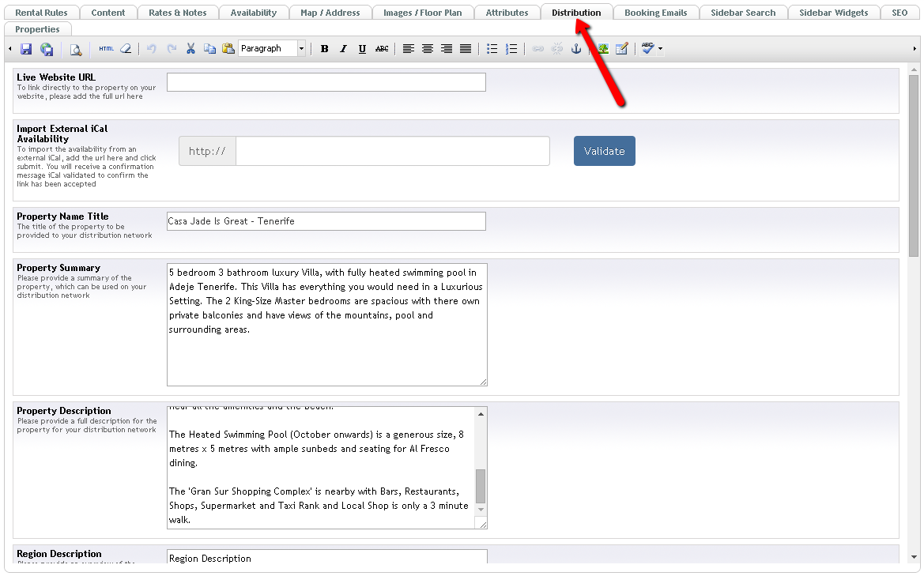Insert an anchor with the anchor icon

[575, 49]
